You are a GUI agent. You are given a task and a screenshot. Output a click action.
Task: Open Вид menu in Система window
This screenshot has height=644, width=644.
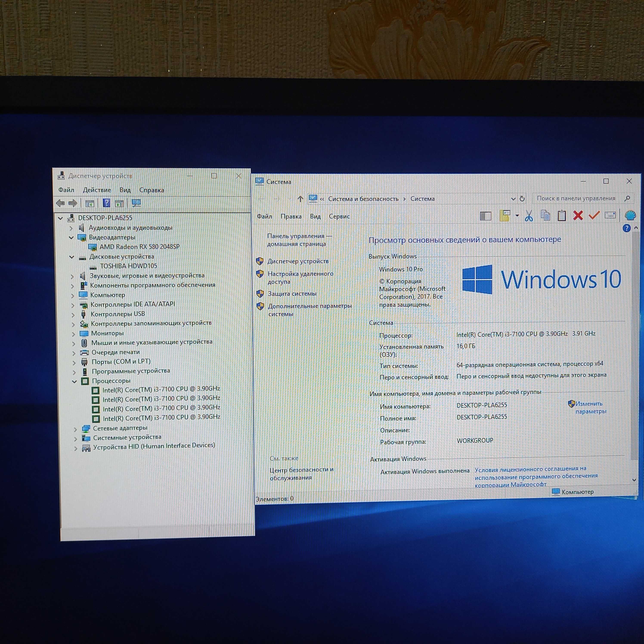click(315, 216)
